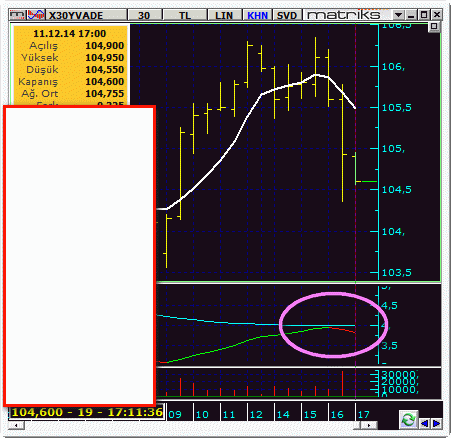451x438 pixels.
Task: Click the blue left arrow navigation icon
Action: (424, 423)
